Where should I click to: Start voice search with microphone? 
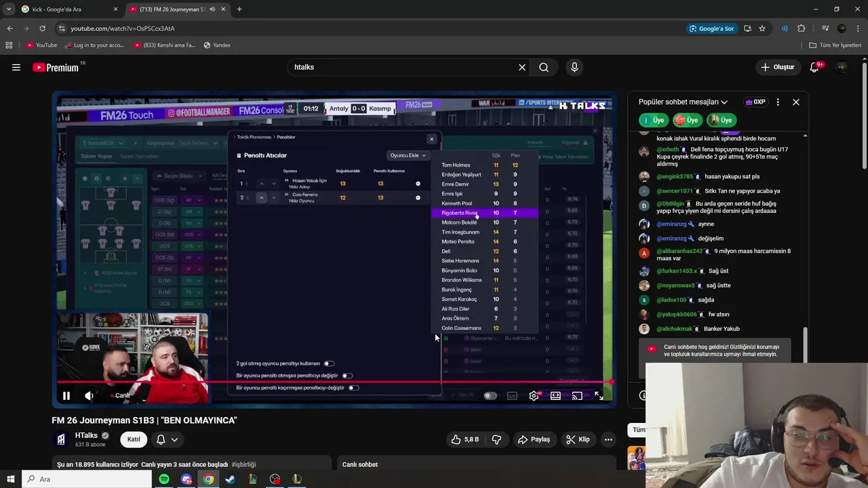(x=574, y=67)
